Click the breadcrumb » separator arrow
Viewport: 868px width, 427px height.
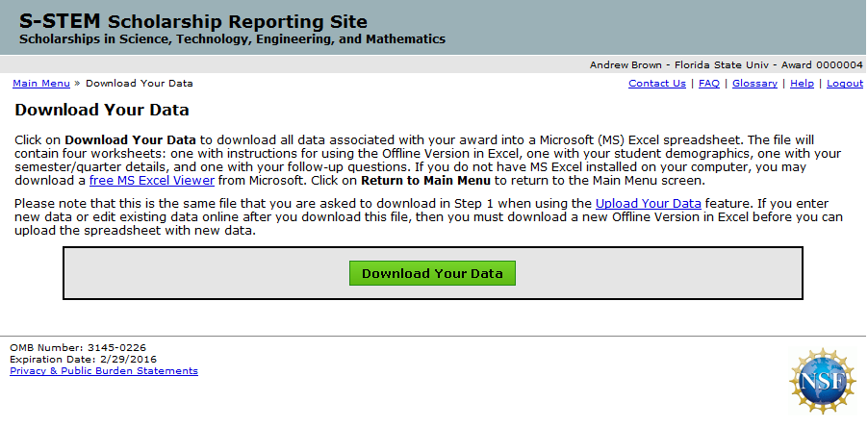point(77,84)
